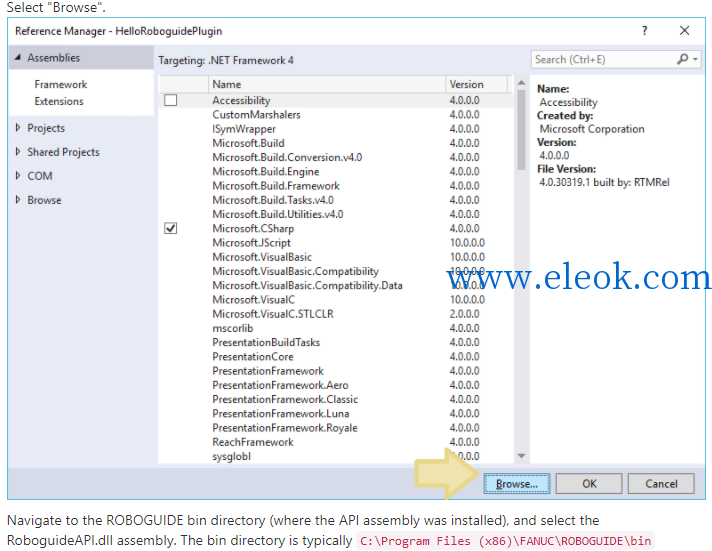Select PresentationFramework.Classic row

(x=336, y=399)
